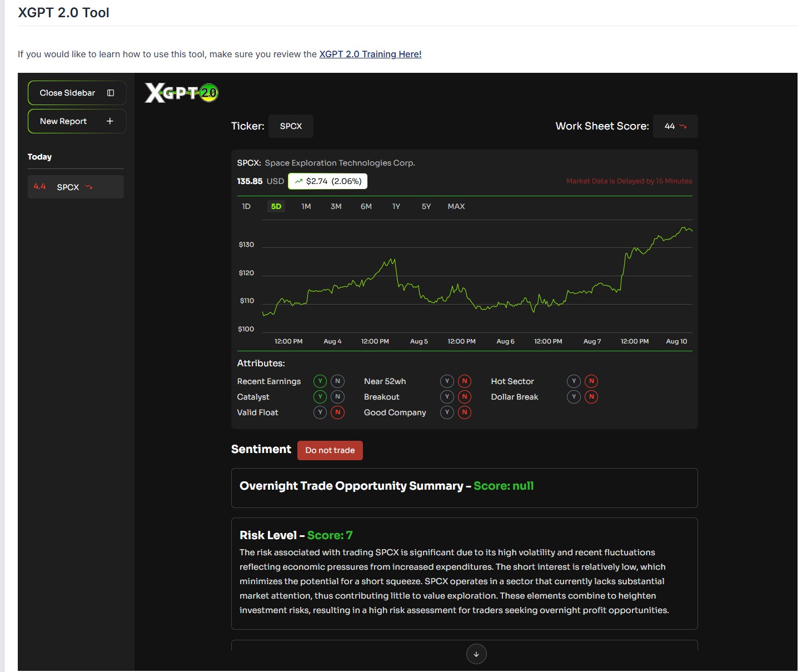802x672 pixels.
Task: Set Dollar Break to N
Action: [x=591, y=397]
